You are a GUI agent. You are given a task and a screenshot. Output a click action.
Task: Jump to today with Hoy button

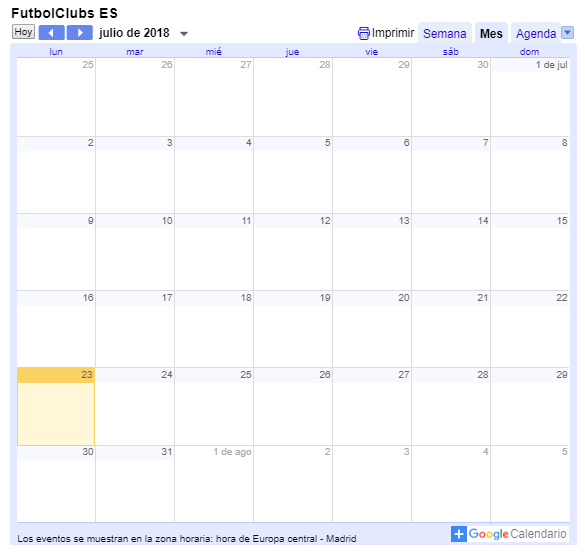(24, 32)
